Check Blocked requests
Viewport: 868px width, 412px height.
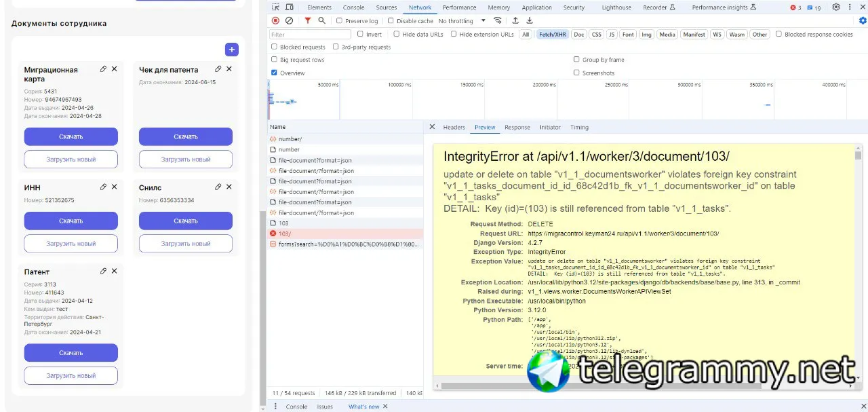coord(274,47)
